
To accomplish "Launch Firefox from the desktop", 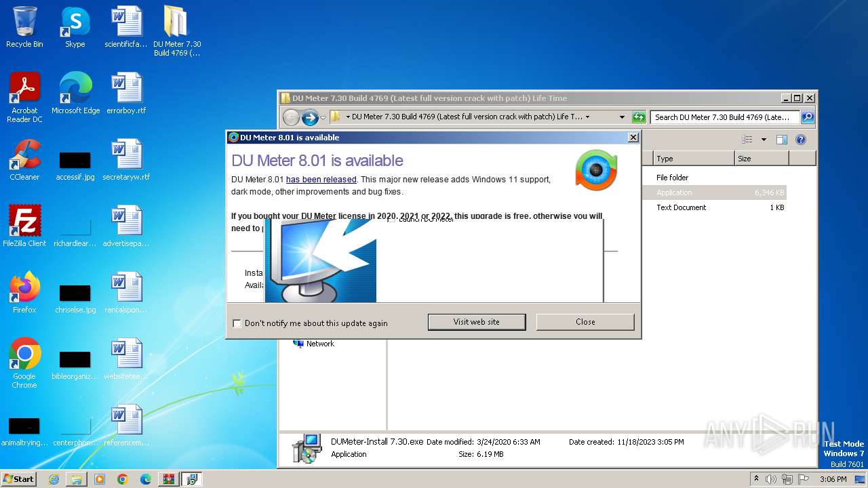I will point(24,293).
